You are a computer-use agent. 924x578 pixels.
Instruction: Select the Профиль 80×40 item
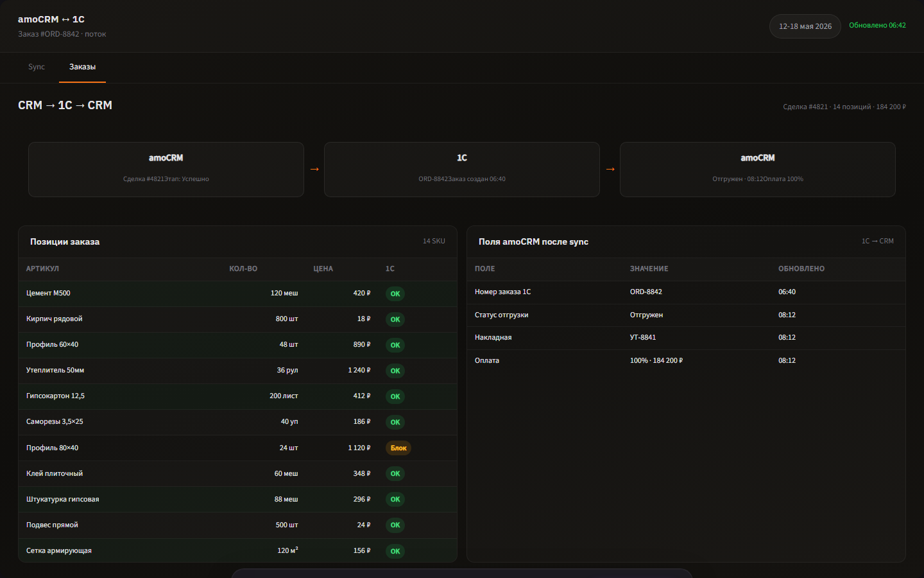[x=52, y=448]
